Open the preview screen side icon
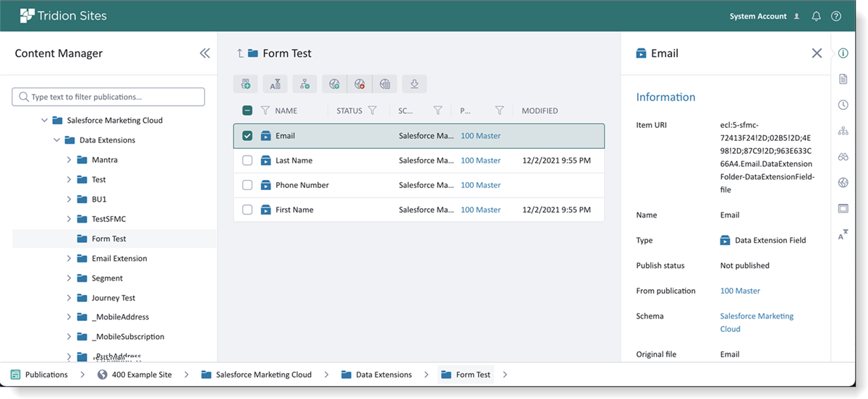Image resolution: width=868 pixels, height=399 pixels. (843, 209)
